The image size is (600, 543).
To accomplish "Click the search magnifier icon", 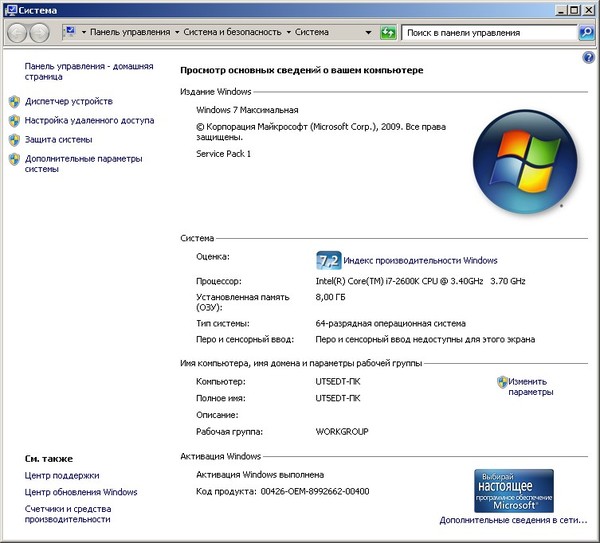I will click(x=586, y=33).
